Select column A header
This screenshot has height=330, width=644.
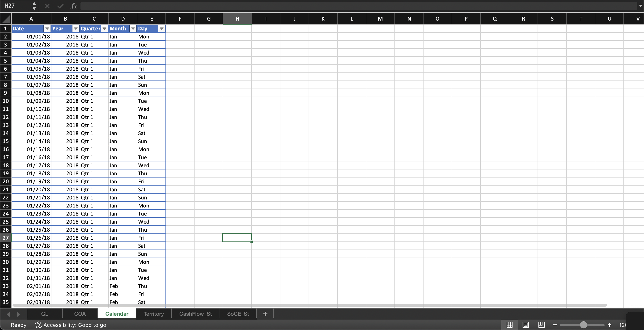(31, 19)
